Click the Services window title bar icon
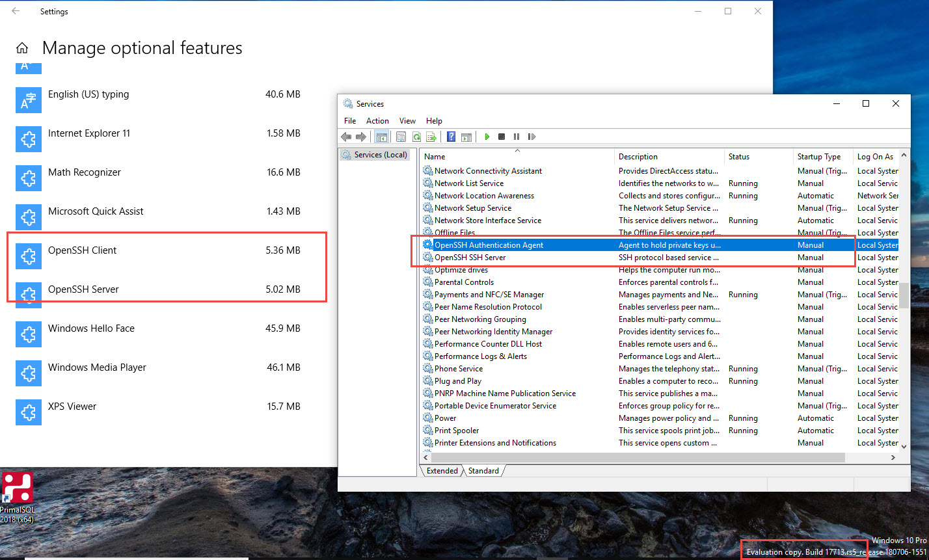This screenshot has width=929, height=560. click(348, 103)
